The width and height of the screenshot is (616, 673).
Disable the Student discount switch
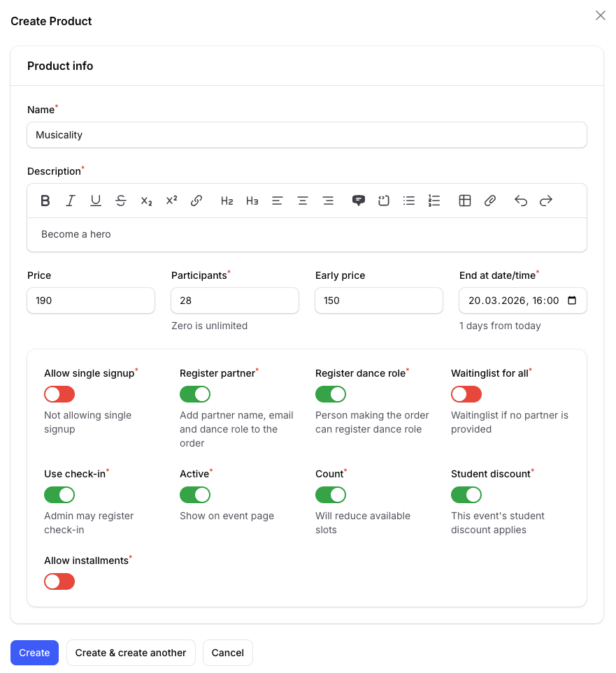coord(466,495)
